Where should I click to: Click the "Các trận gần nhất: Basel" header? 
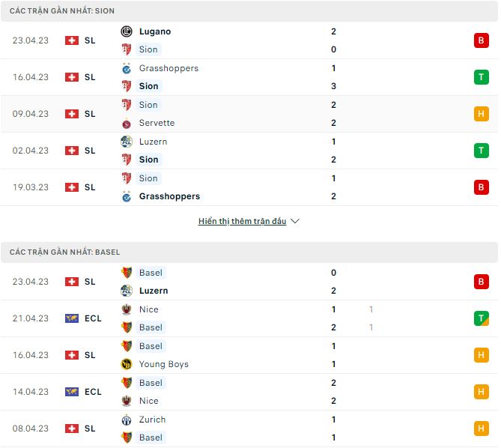coord(65,252)
